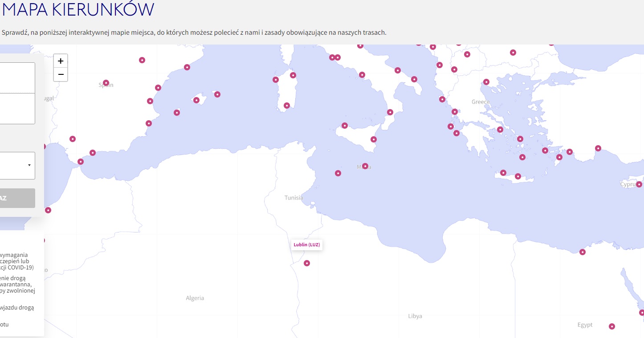
Task: Click the Libya country label
Action: pyautogui.click(x=415, y=316)
